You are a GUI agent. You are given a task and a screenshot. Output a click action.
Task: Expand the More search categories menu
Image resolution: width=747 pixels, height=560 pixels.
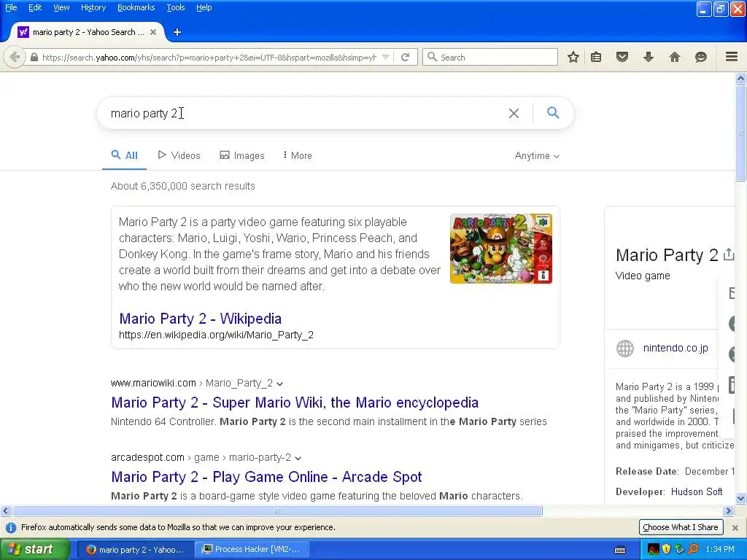pyautogui.click(x=298, y=156)
